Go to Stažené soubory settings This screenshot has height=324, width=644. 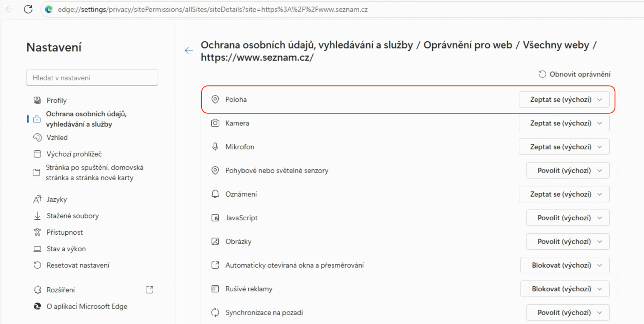72,216
